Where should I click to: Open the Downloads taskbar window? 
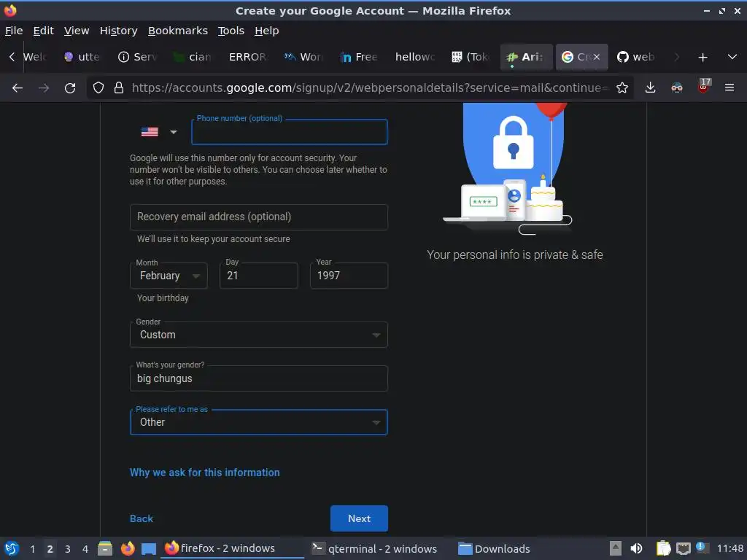(495, 548)
